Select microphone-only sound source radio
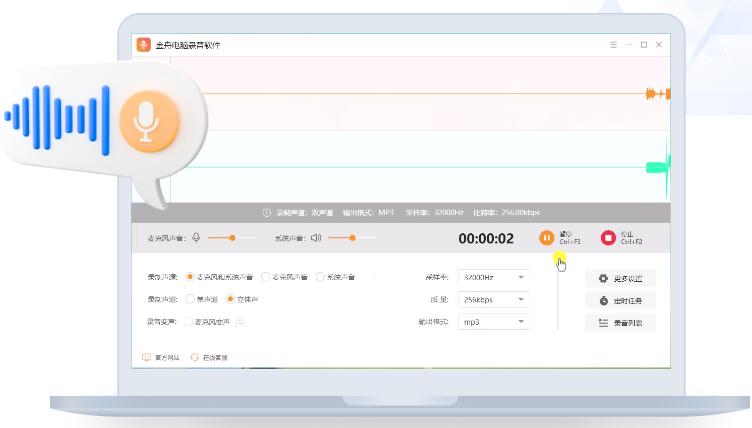The width and height of the screenshot is (752, 428). point(265,276)
